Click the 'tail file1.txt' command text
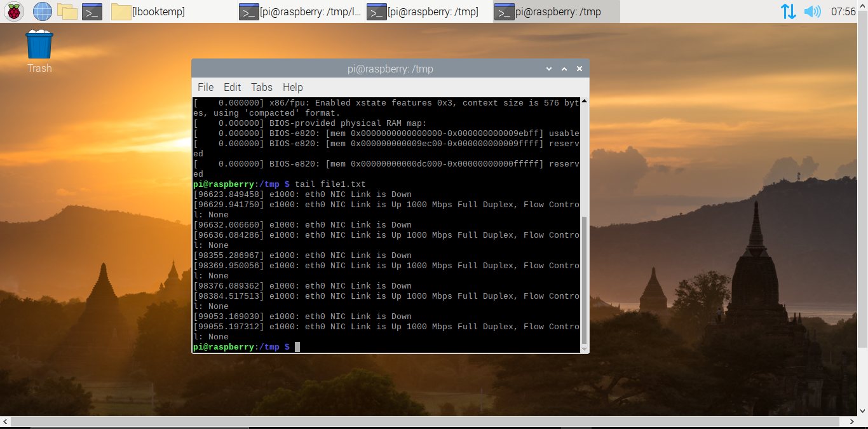The width and height of the screenshot is (868, 429). 330,184
